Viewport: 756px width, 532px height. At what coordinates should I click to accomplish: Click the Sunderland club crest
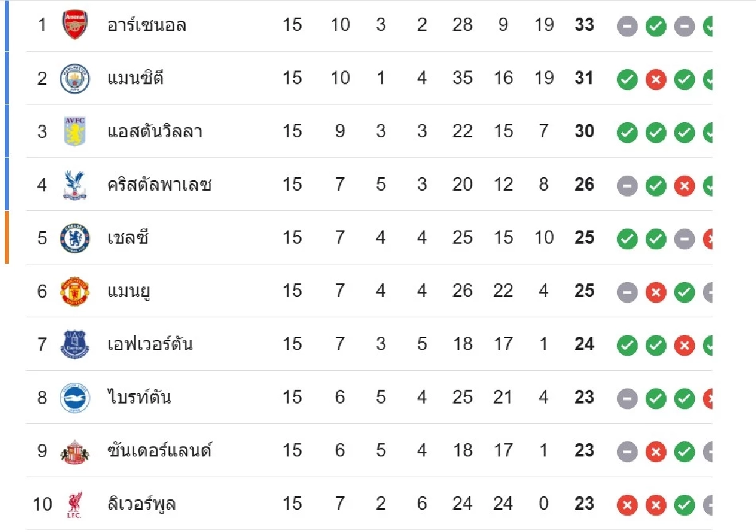(74, 451)
